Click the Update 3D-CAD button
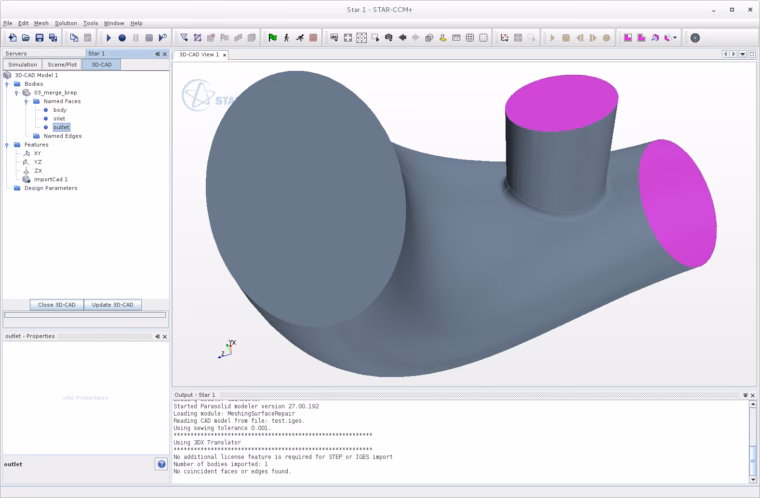Screen dimensions: 760x498 112,305
